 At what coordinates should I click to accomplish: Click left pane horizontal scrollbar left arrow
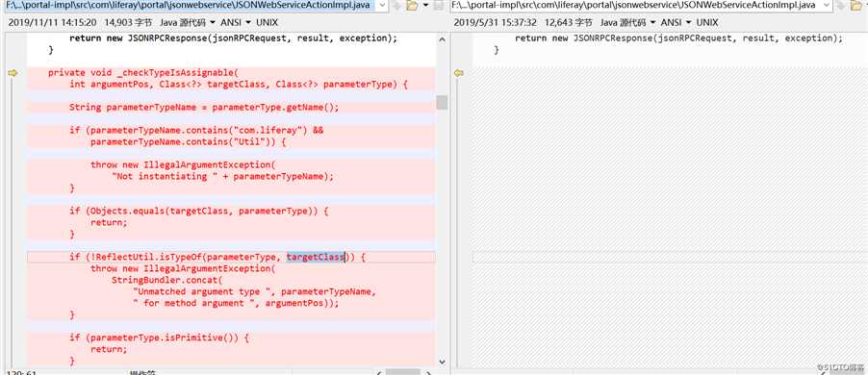pos(380,372)
